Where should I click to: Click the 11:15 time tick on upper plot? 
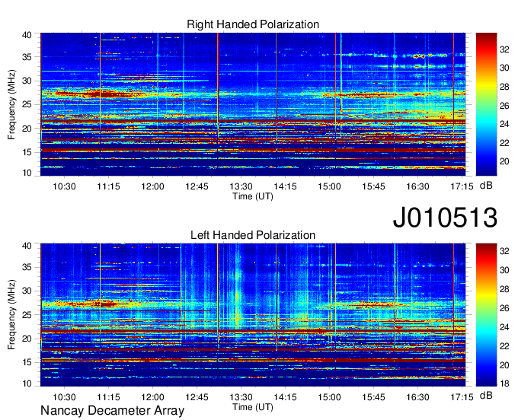pyautogui.click(x=108, y=186)
